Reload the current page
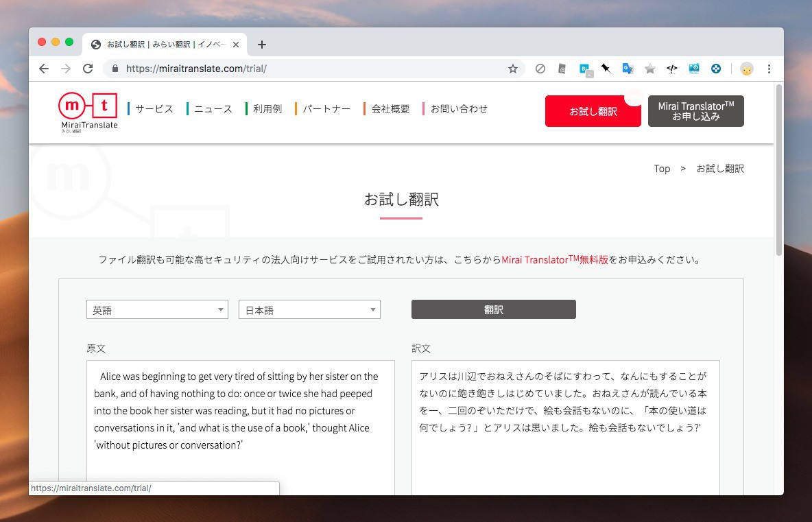Image resolution: width=812 pixels, height=522 pixels. 88,69
